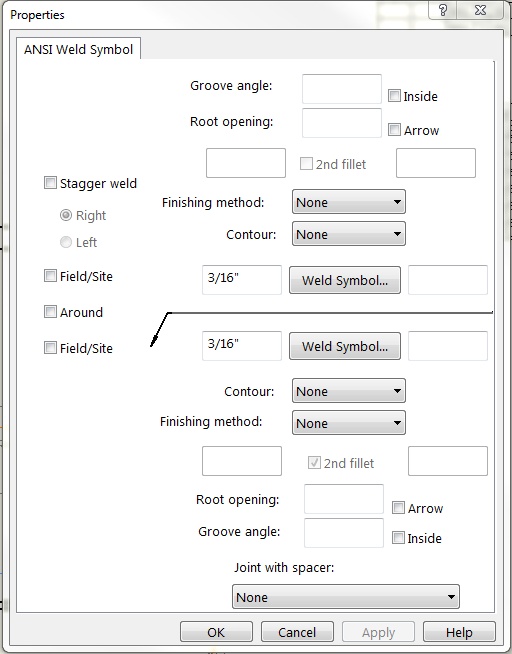
Task: Click the upper 3/16" size field
Action: pyautogui.click(x=242, y=280)
